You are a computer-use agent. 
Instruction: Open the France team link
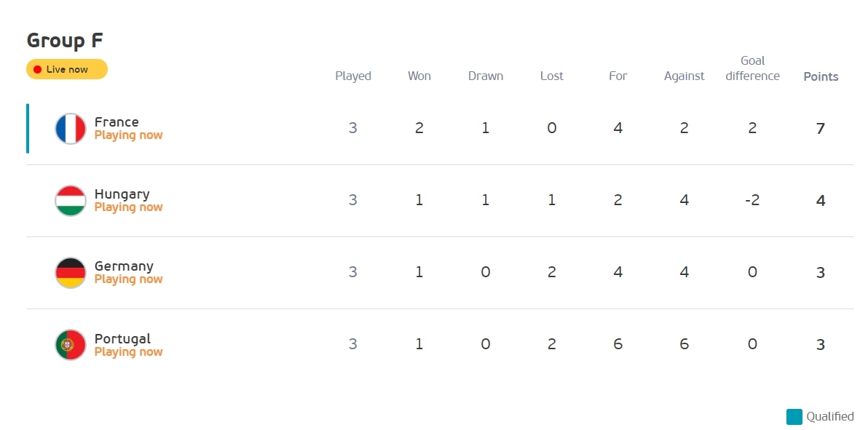coord(117,122)
